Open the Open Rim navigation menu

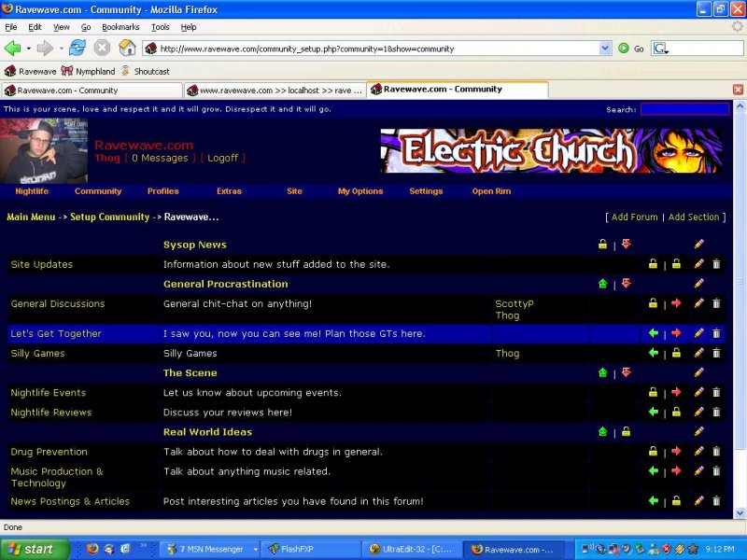coord(491,191)
